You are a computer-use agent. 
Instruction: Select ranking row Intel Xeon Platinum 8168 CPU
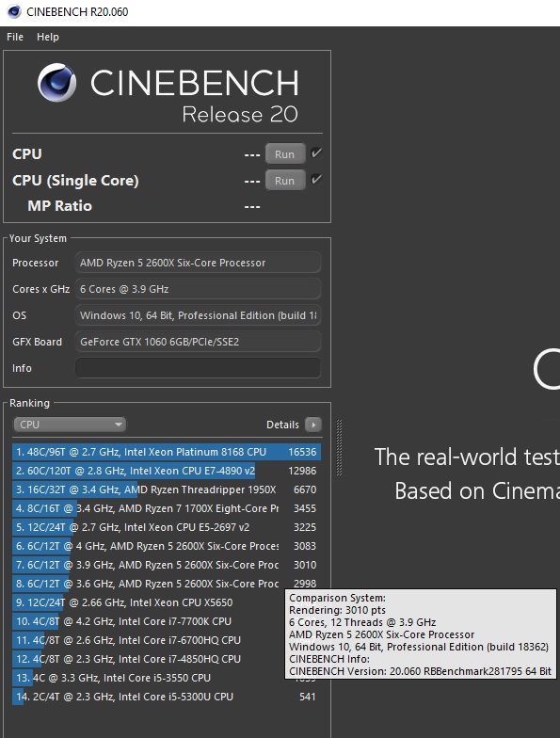pos(167,452)
